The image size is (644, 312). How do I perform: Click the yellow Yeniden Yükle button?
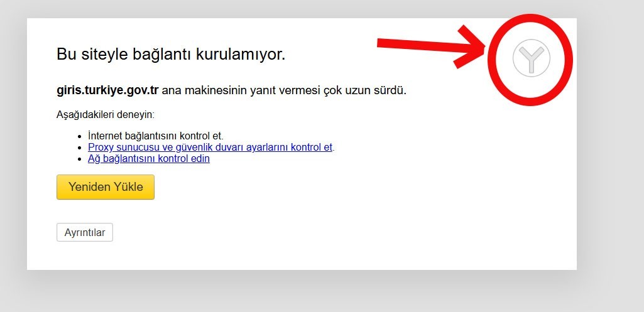tap(106, 187)
